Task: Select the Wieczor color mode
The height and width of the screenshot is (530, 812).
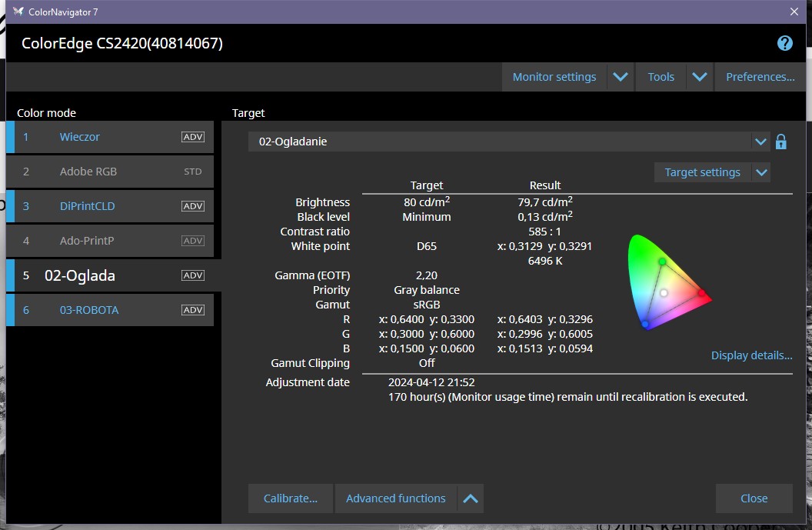Action: point(80,137)
